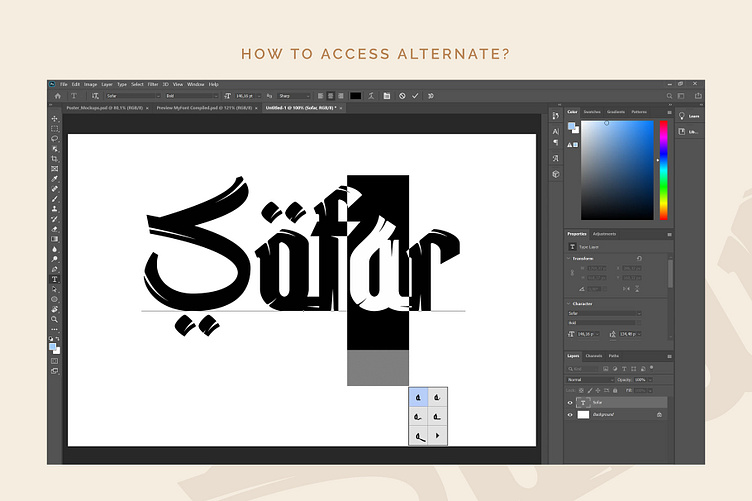This screenshot has height=501, width=752.
Task: Switch to the Swatches panel tab
Action: [592, 112]
